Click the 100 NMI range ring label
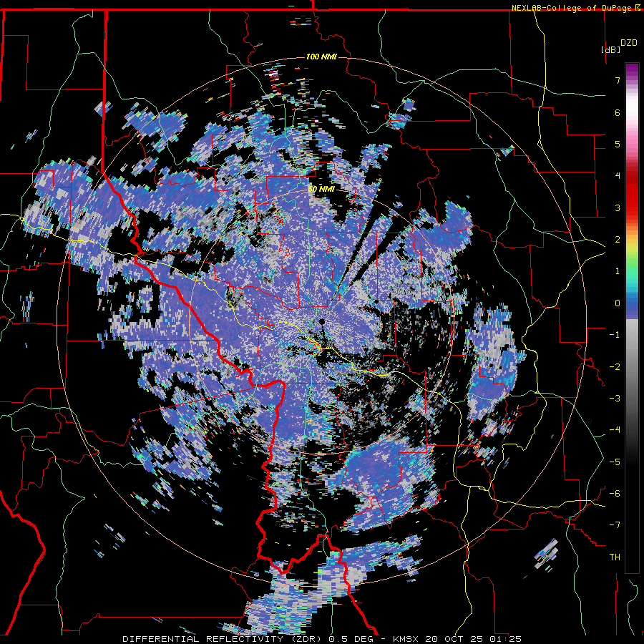644x644 pixels. click(321, 57)
